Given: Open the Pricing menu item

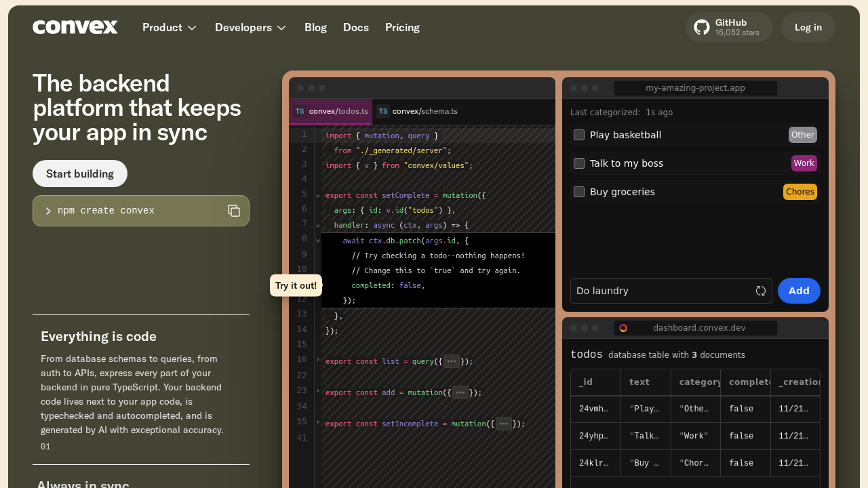Looking at the screenshot, I should pyautogui.click(x=402, y=27).
